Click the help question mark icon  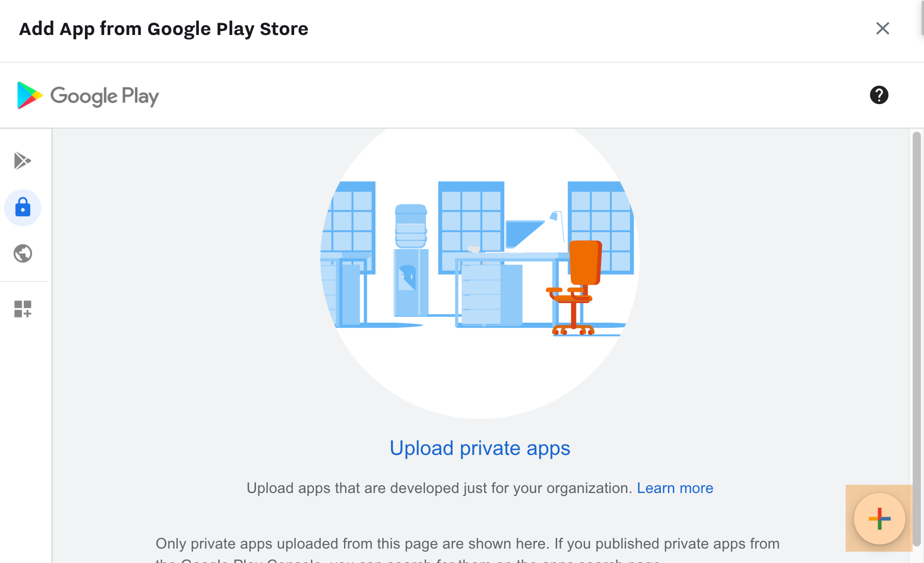pyautogui.click(x=879, y=95)
